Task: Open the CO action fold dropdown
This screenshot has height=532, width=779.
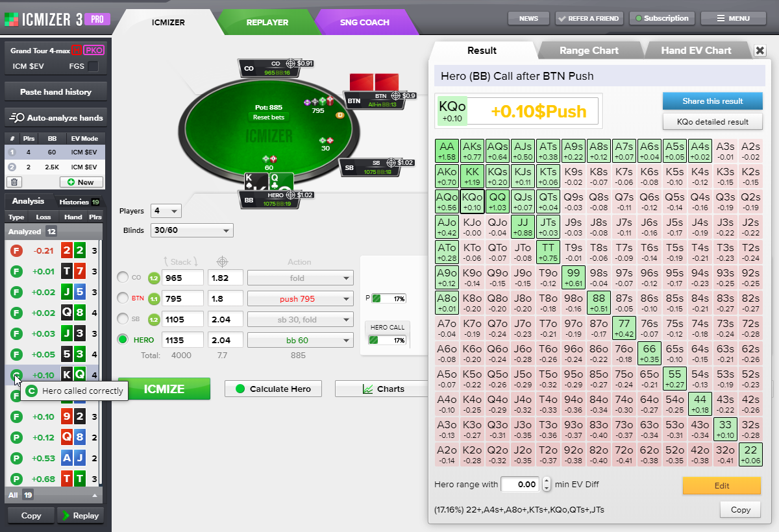Action: click(301, 278)
